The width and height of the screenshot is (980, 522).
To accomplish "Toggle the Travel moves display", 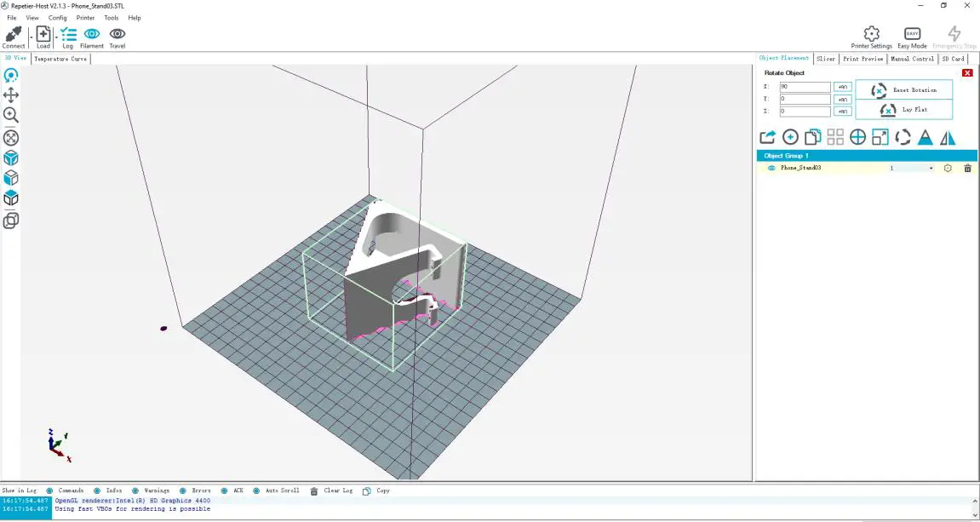I will coord(117,34).
